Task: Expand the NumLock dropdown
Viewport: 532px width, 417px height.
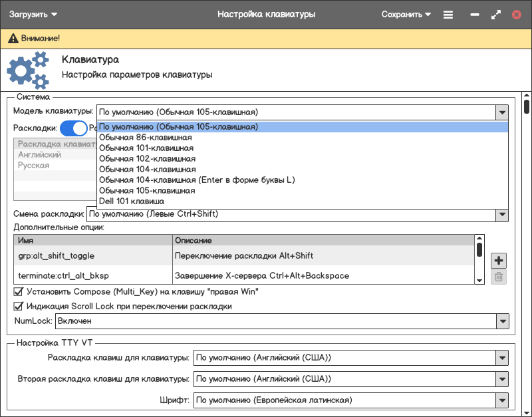Action: pyautogui.click(x=503, y=321)
